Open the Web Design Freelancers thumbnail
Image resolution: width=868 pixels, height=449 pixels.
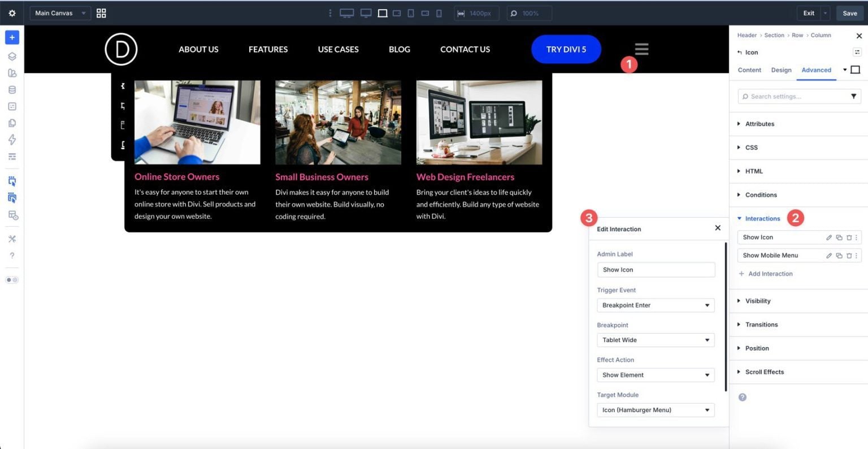pos(479,122)
